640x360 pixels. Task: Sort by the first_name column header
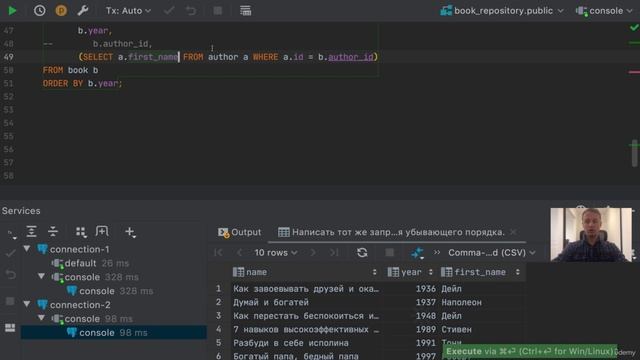480,272
